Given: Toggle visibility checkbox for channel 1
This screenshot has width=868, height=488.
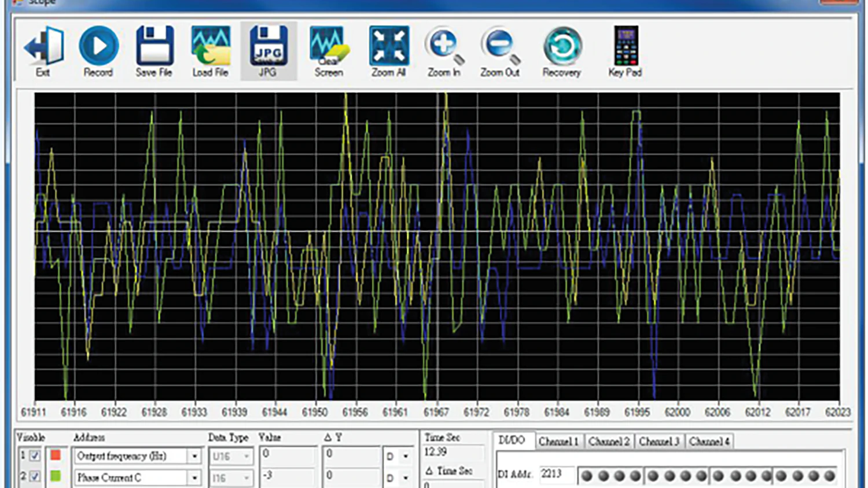Looking at the screenshot, I should click(35, 456).
